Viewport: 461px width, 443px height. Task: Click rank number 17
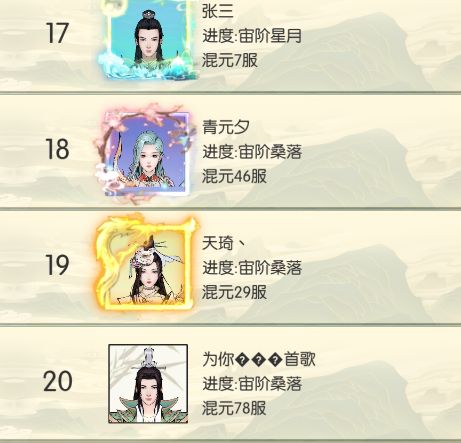pyautogui.click(x=57, y=33)
